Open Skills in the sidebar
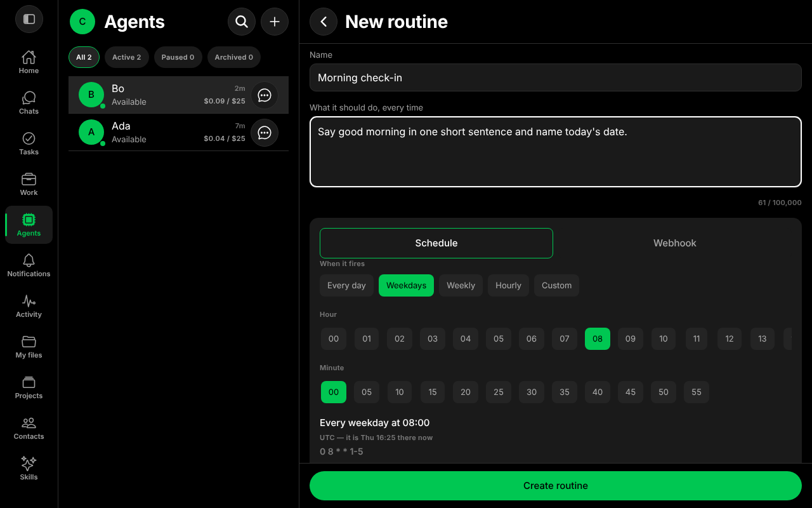 click(29, 469)
